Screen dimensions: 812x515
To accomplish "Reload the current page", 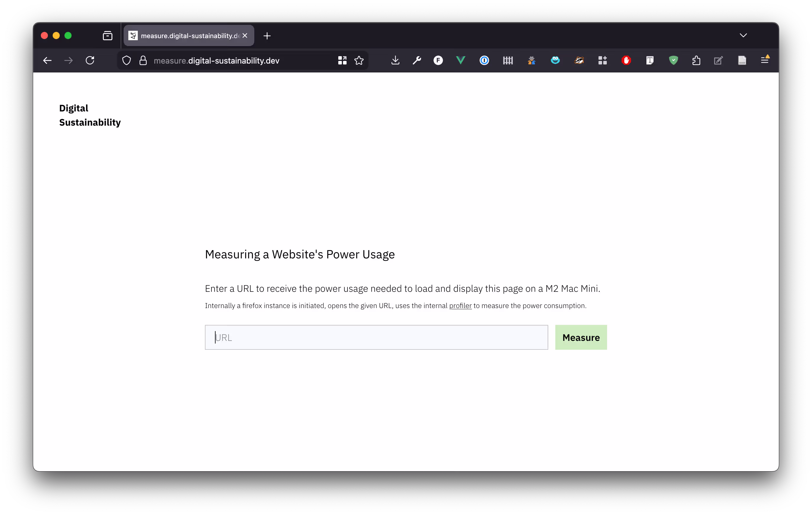I will pos(90,60).
